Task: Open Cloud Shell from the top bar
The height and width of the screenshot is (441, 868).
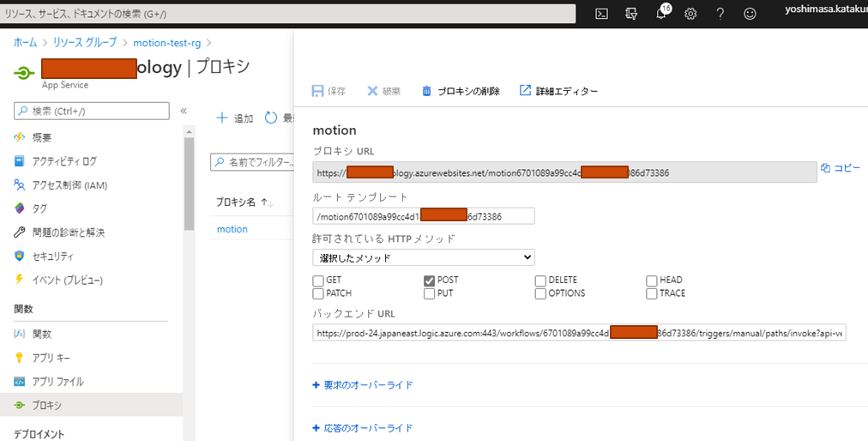Action: pyautogui.click(x=602, y=14)
